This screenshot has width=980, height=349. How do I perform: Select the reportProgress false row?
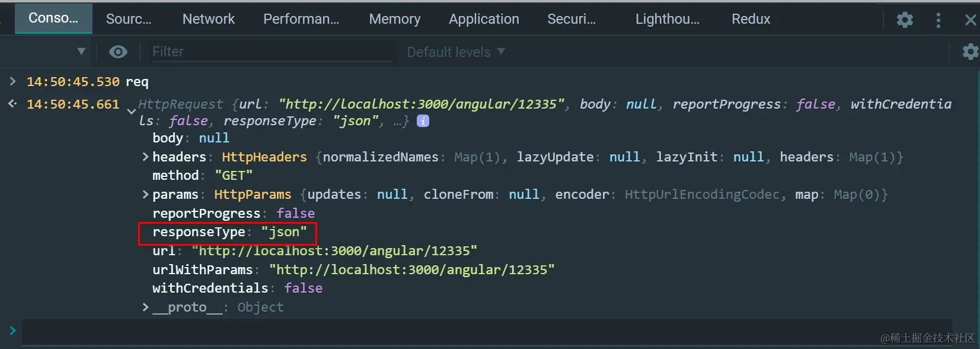coord(234,213)
